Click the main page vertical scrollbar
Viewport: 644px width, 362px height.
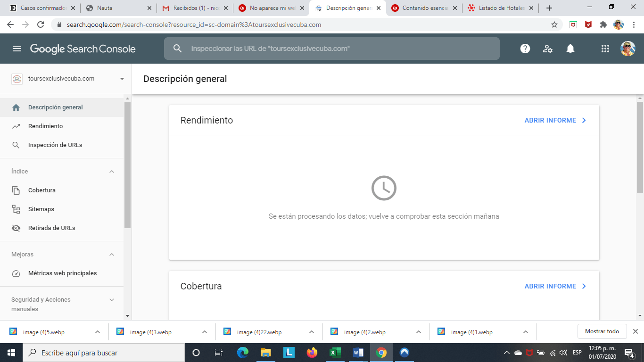(640, 147)
